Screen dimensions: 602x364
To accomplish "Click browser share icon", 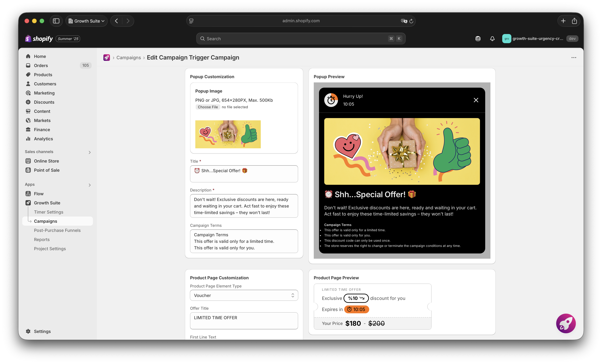I will pyautogui.click(x=574, y=21).
